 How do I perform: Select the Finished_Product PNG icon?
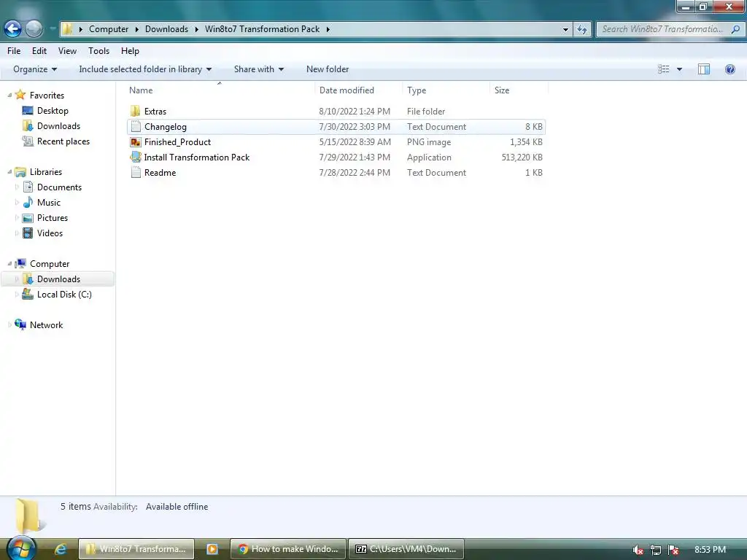pos(136,142)
